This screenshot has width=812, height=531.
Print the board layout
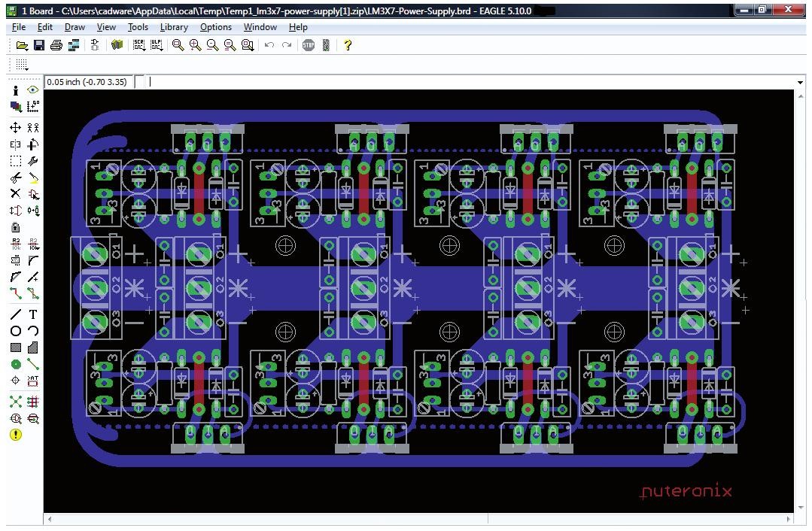[56, 46]
